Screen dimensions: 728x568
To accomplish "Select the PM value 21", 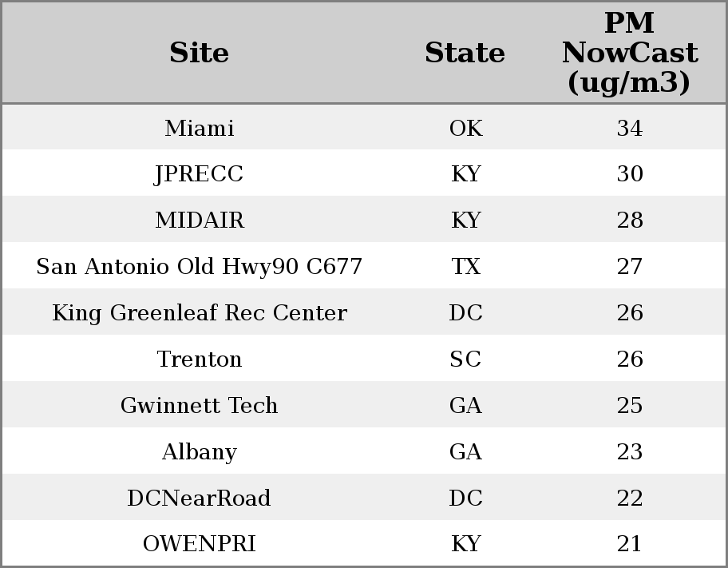I will [629, 544].
